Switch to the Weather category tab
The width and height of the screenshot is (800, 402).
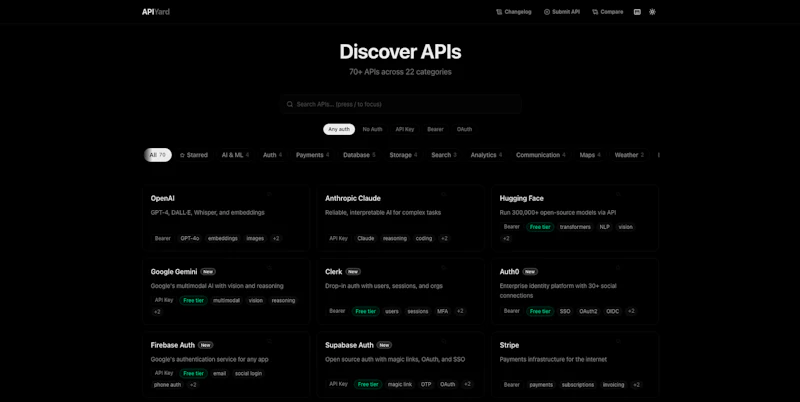coord(629,155)
